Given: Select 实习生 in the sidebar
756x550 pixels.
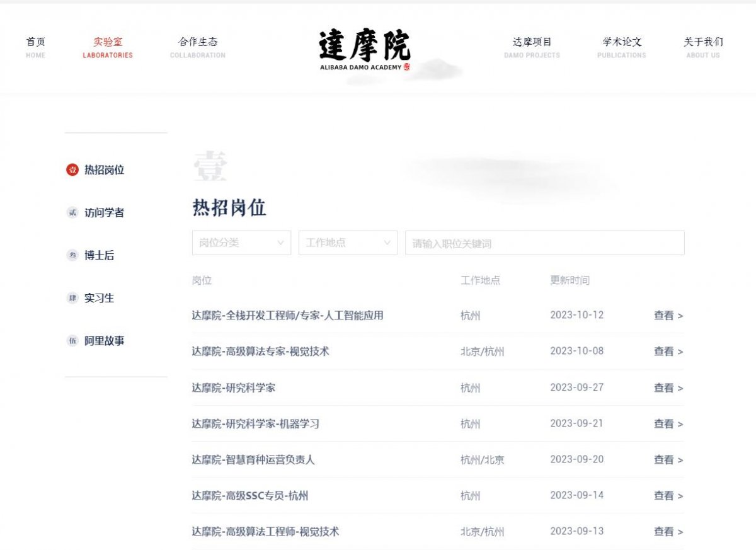Looking at the screenshot, I should click(100, 298).
